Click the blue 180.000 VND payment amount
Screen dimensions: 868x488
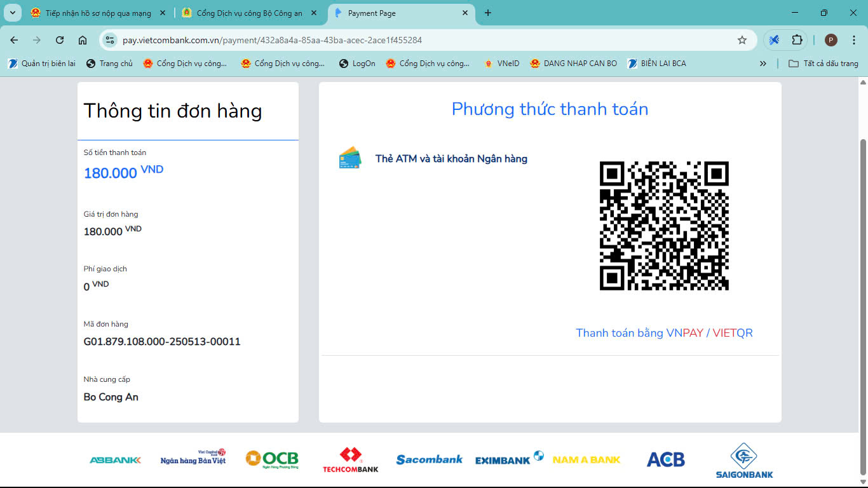click(123, 172)
